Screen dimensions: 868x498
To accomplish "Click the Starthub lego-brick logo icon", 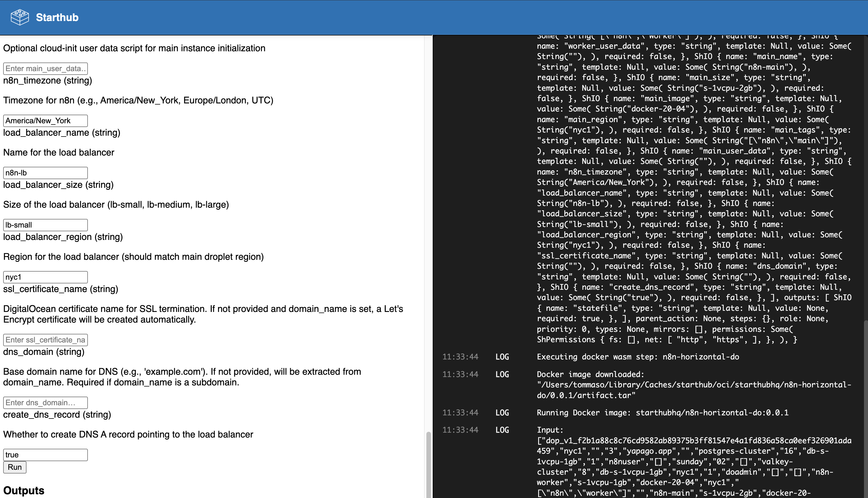I will coord(20,17).
